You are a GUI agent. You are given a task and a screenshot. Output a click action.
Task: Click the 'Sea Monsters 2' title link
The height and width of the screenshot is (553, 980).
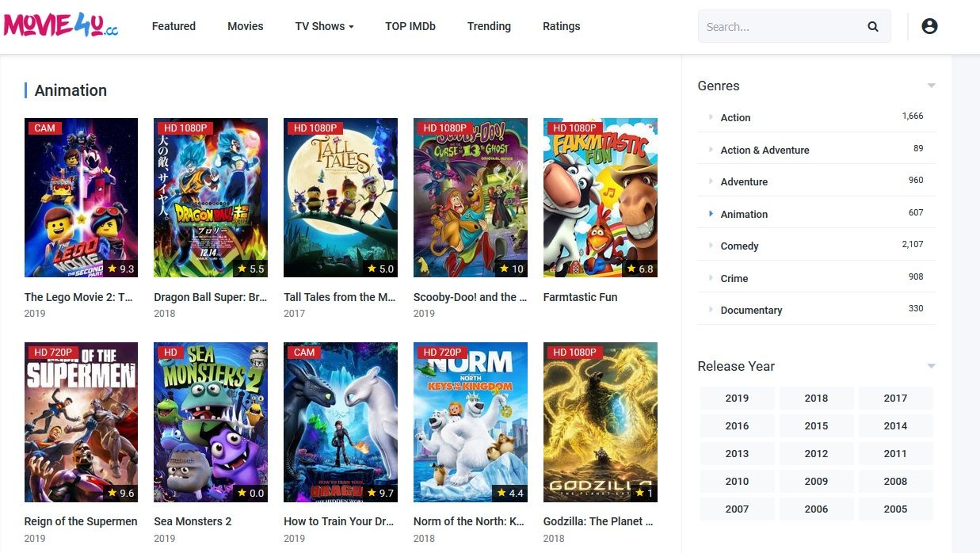(193, 521)
